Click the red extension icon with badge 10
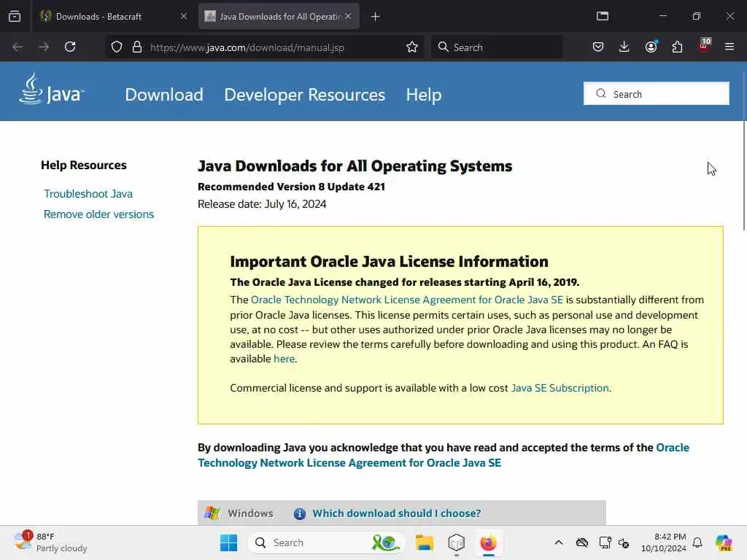This screenshot has height=560, width=747. (704, 46)
